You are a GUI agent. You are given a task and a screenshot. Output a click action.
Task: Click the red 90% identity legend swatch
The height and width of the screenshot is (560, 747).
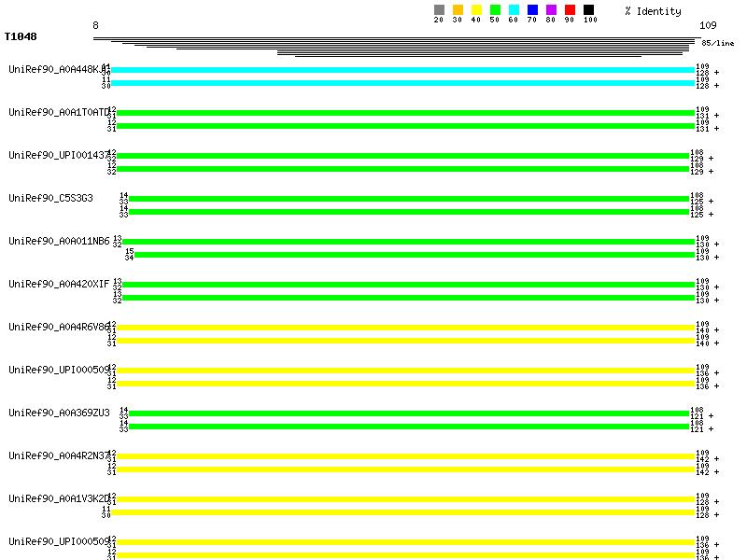click(x=570, y=10)
